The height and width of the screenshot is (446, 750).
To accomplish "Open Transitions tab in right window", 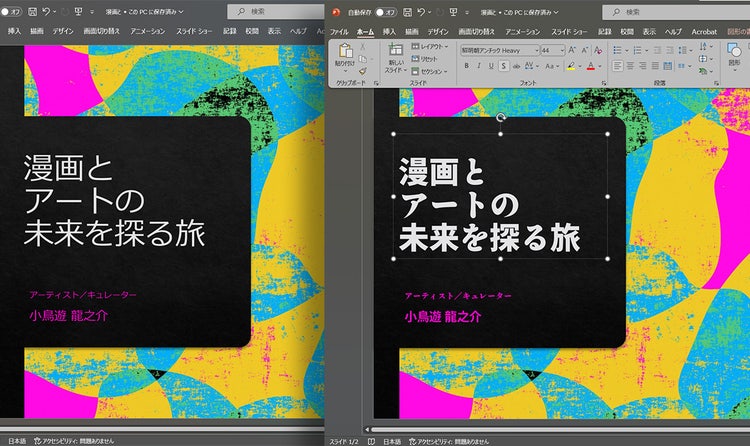I will (x=476, y=32).
